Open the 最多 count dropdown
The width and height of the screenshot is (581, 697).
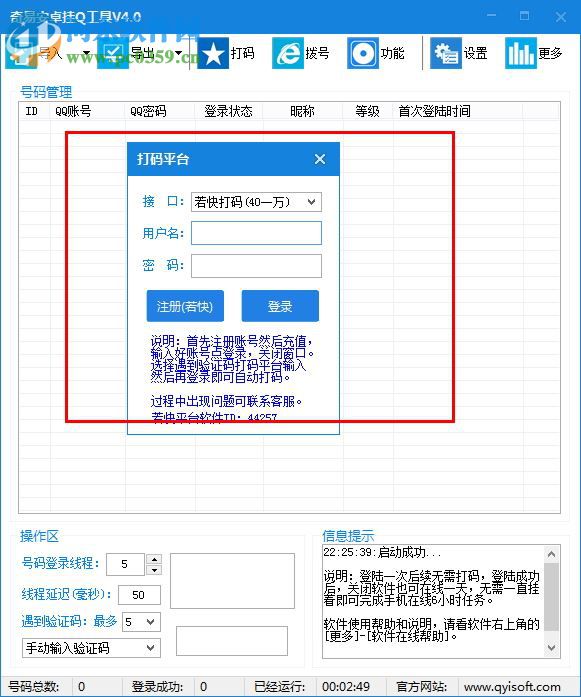click(x=141, y=622)
